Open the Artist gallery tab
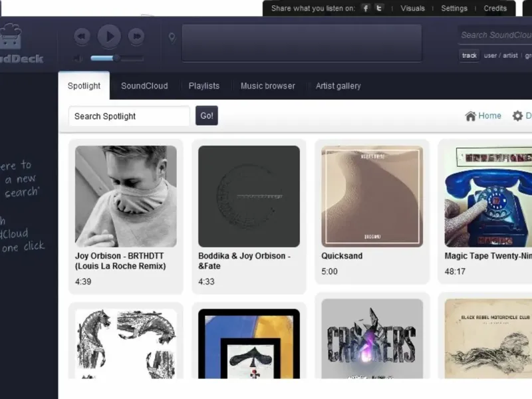Image resolution: width=532 pixels, height=399 pixels. point(338,86)
